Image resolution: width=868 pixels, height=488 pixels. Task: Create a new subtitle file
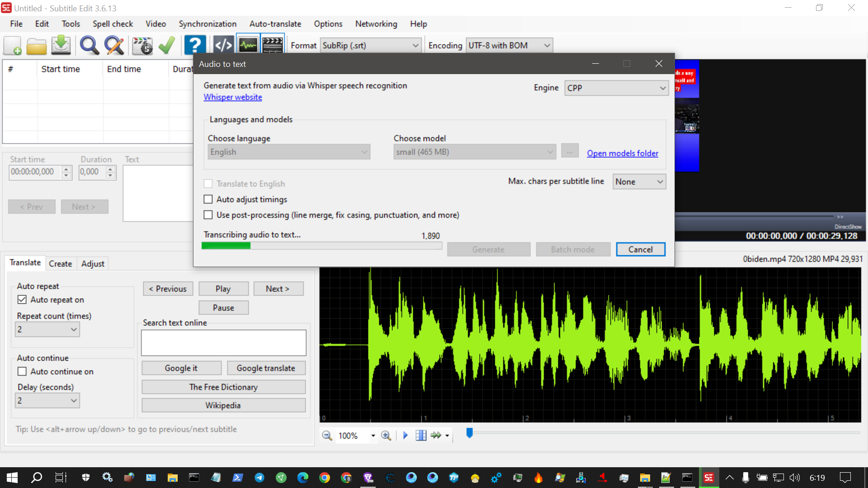tap(12, 45)
